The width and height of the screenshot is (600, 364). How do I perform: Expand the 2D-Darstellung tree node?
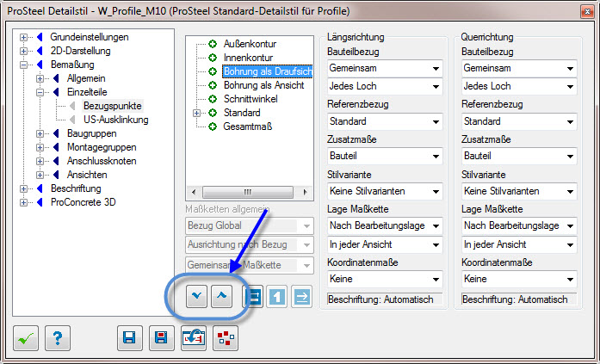24,52
